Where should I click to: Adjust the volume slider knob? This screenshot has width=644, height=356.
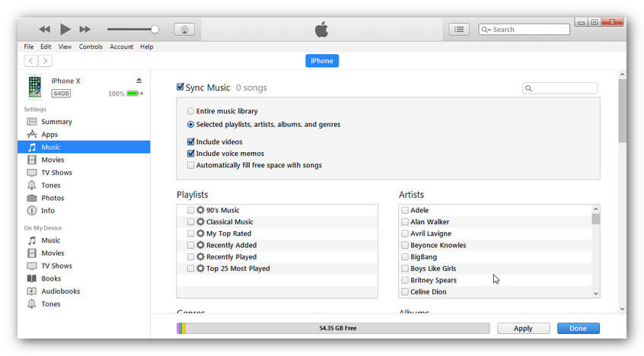(x=155, y=29)
